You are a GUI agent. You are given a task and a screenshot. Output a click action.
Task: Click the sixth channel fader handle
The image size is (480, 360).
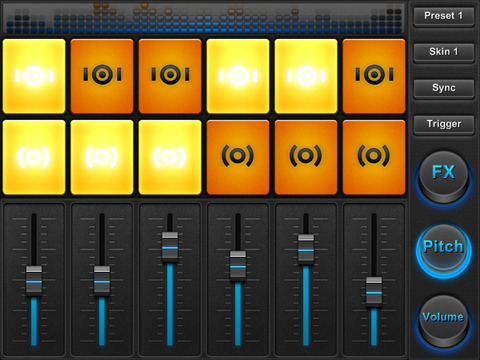coord(374,292)
